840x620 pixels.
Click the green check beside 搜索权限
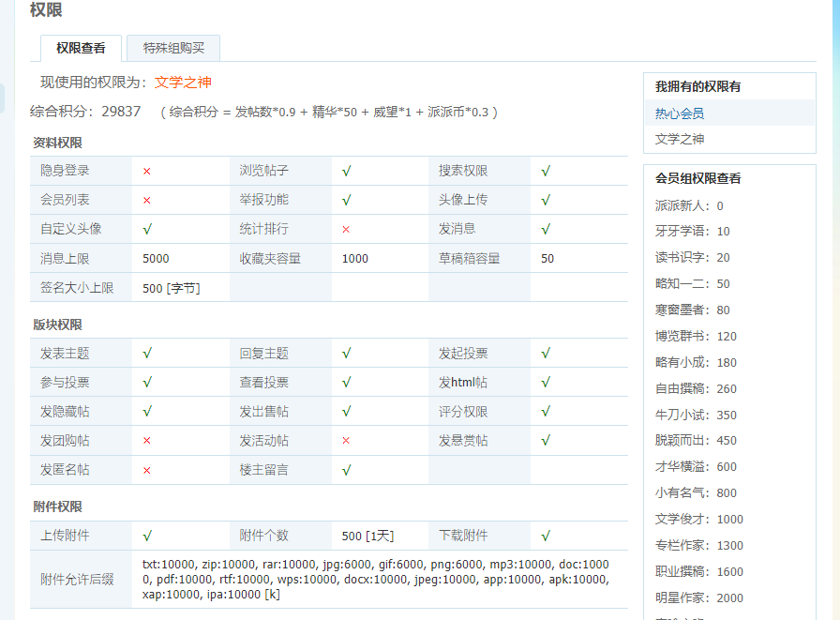(546, 171)
